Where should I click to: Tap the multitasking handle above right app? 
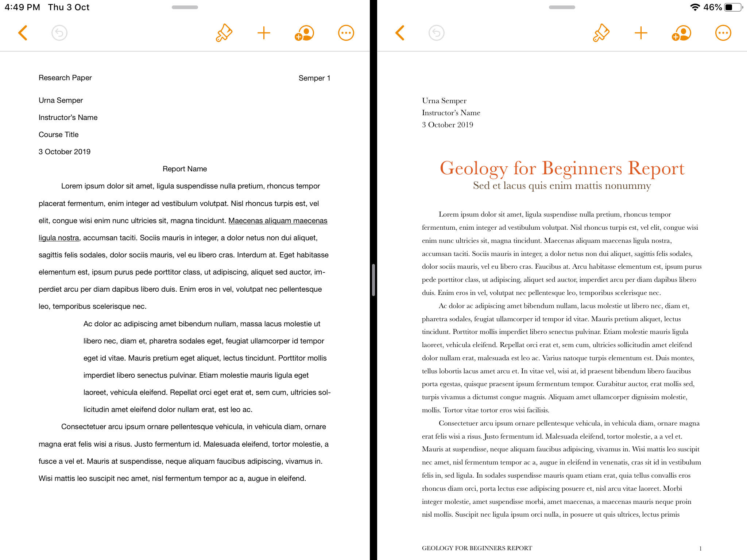(562, 7)
